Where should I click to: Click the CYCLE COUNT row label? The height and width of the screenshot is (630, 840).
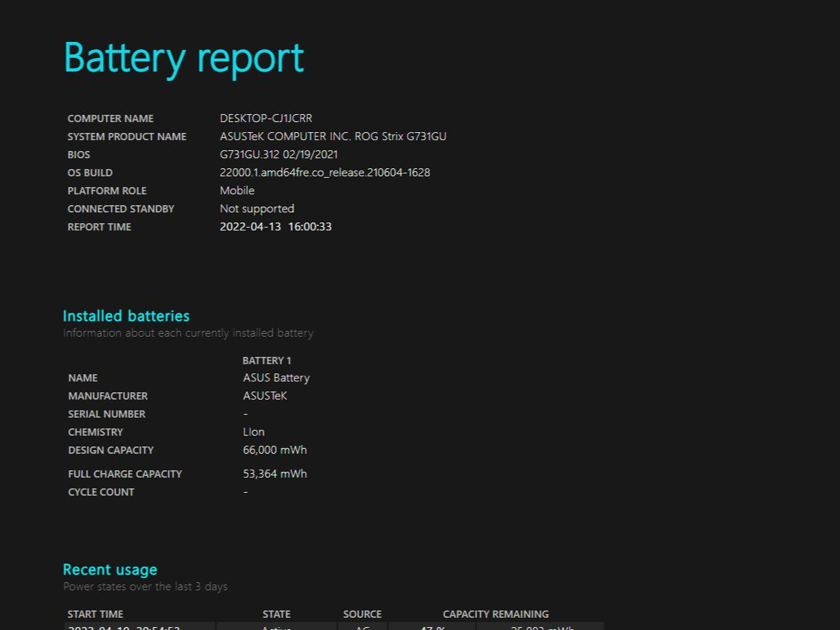coord(100,493)
